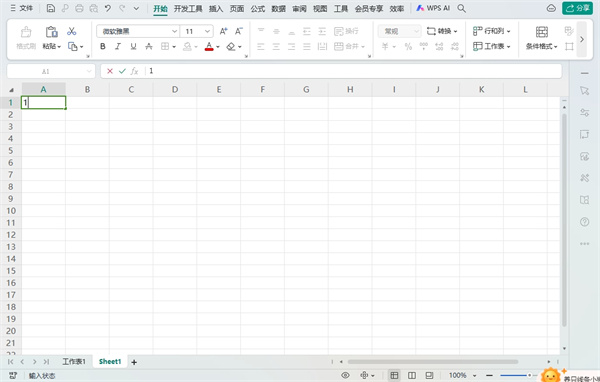The height and width of the screenshot is (382, 600).
Task: Click the Redo arrow
Action: (x=122, y=8)
